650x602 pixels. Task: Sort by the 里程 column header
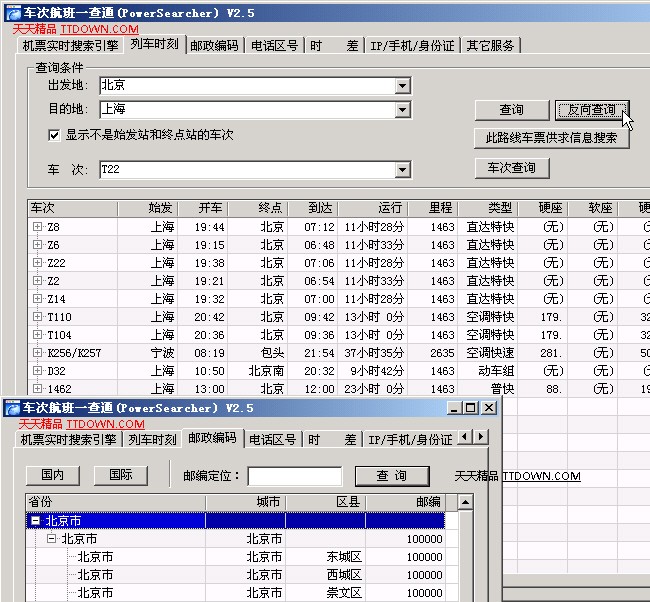click(x=433, y=208)
